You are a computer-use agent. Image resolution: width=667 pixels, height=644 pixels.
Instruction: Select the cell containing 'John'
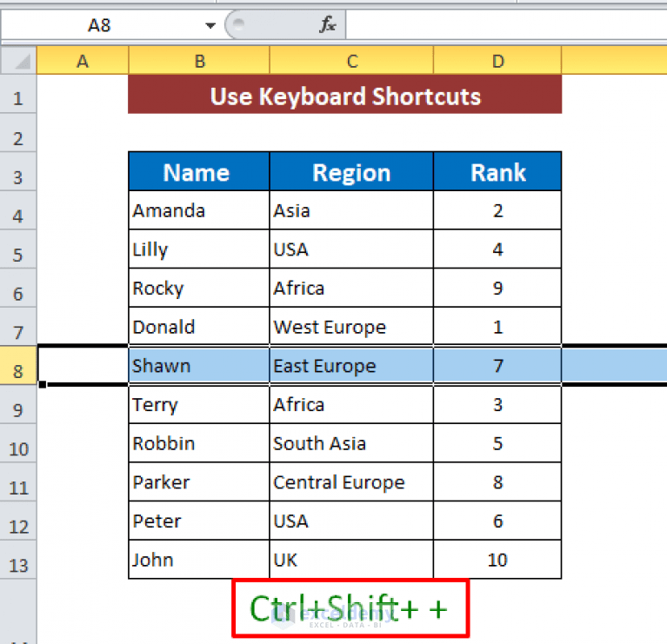pyautogui.click(x=198, y=560)
